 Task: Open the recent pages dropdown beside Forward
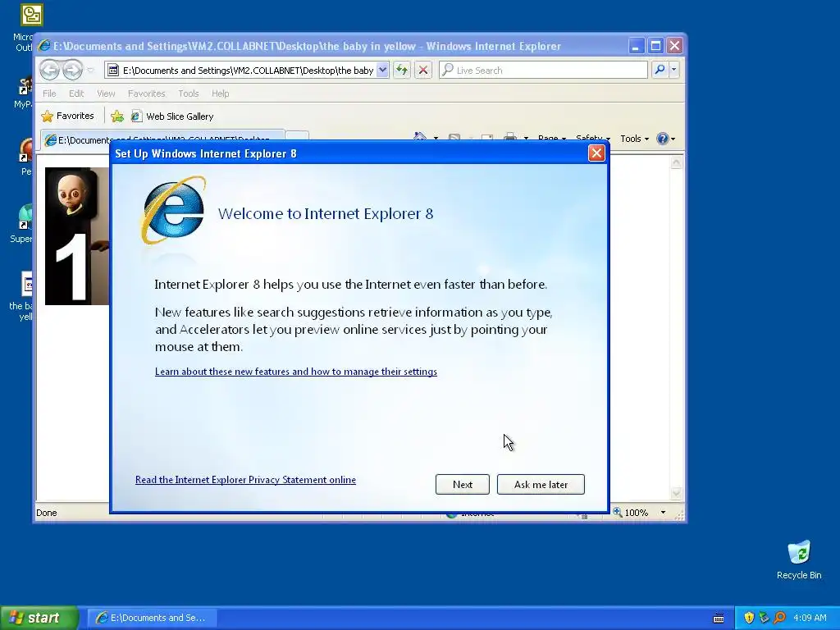tap(90, 70)
